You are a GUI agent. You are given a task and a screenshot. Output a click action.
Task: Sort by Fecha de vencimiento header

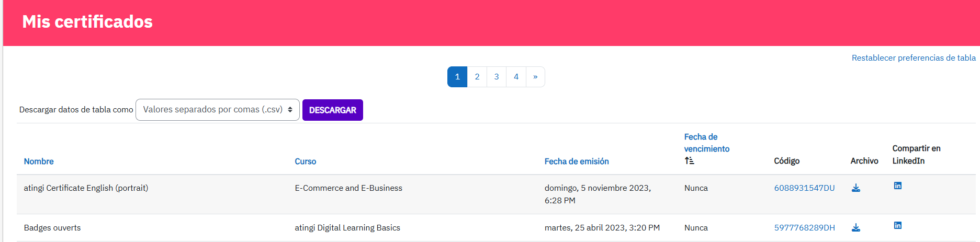[x=706, y=143]
